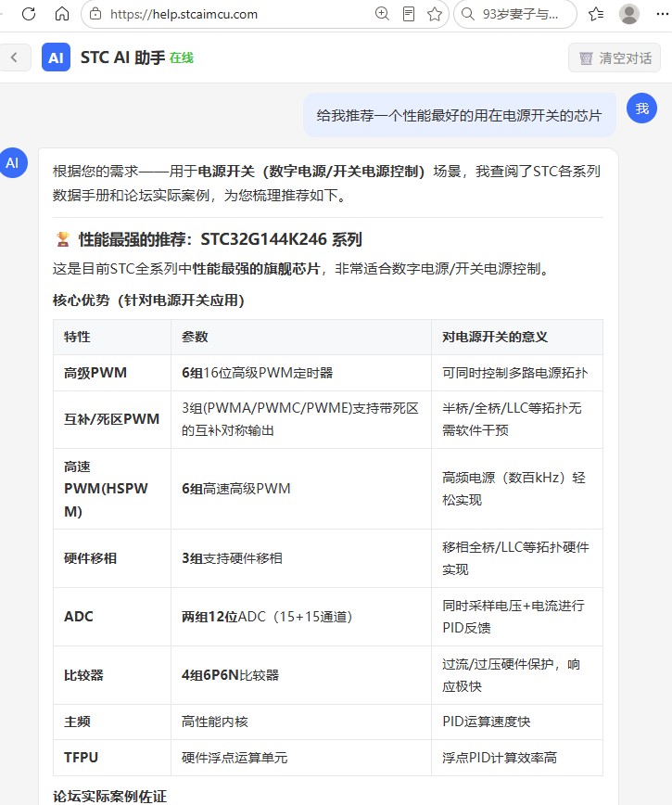Zoom in with the magnifier plus icon
This screenshot has width=672, height=805.
[x=382, y=14]
